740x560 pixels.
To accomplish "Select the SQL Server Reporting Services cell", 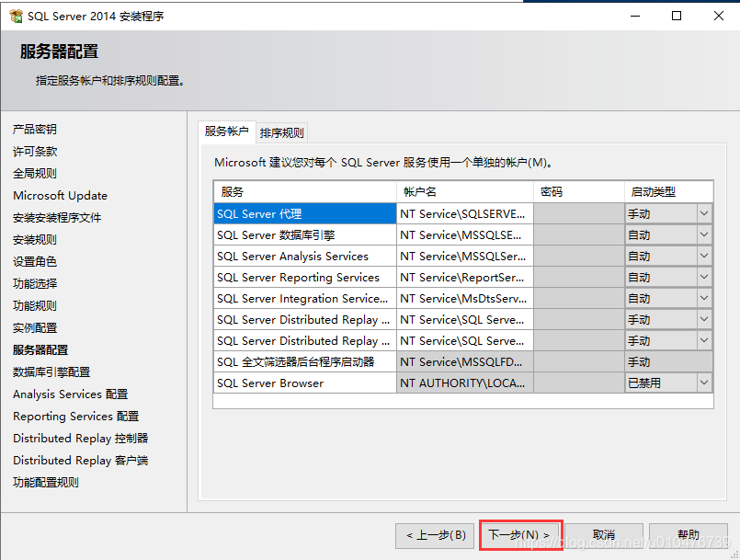I will tap(305, 277).
